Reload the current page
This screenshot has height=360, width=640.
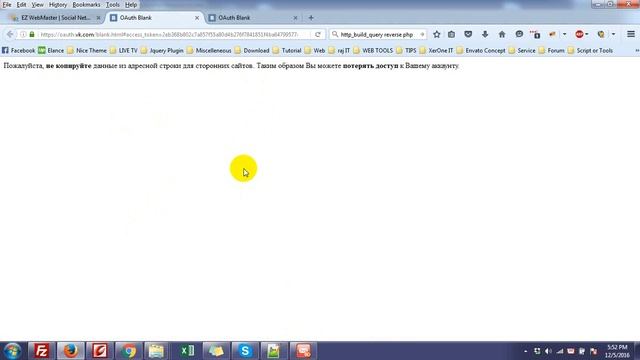click(318, 34)
